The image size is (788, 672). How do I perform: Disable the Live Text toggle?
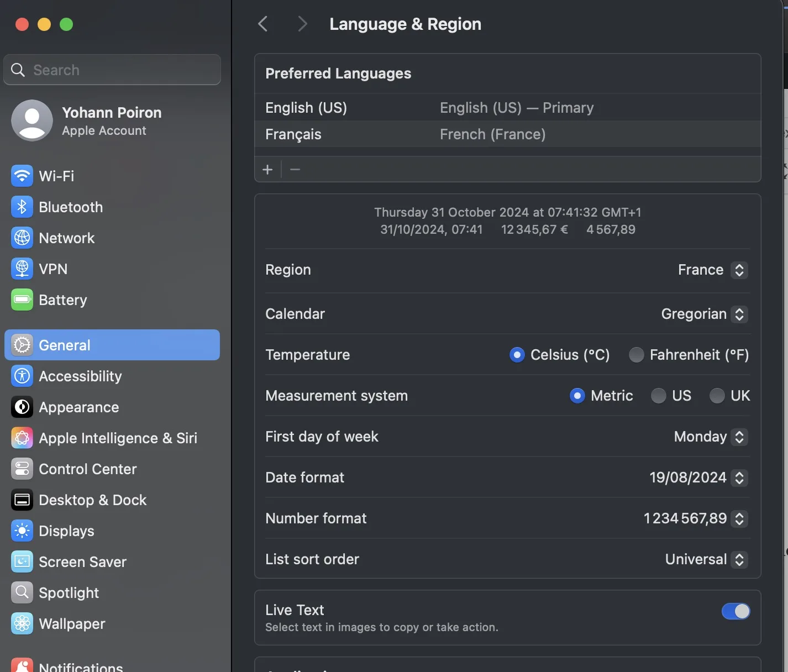[736, 611]
